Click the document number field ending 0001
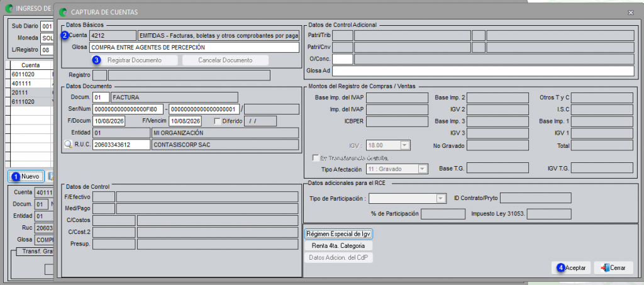 tap(204, 109)
